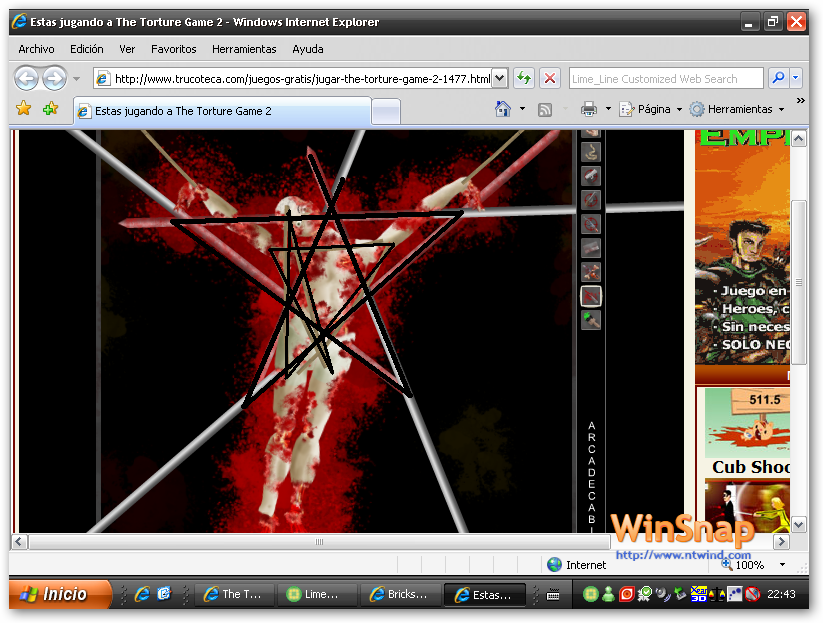Image resolution: width=823 pixels, height=623 pixels.
Task: Click the Print icon in command bar
Action: tap(589, 109)
